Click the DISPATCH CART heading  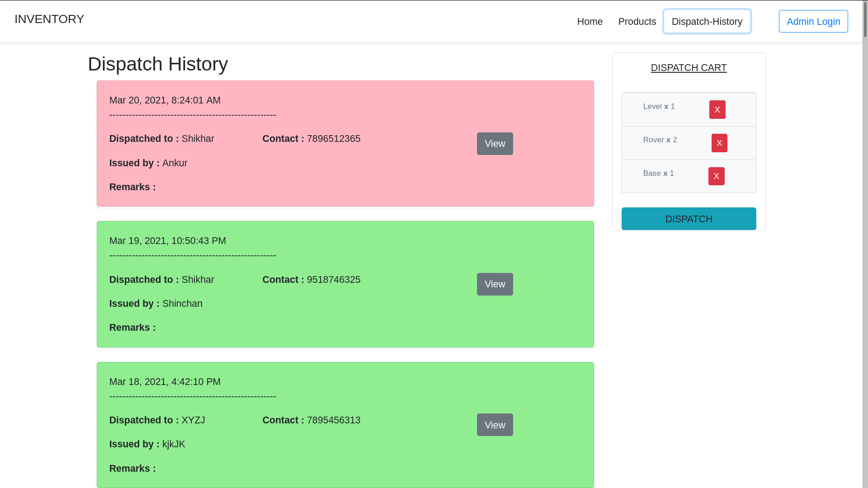click(x=689, y=67)
